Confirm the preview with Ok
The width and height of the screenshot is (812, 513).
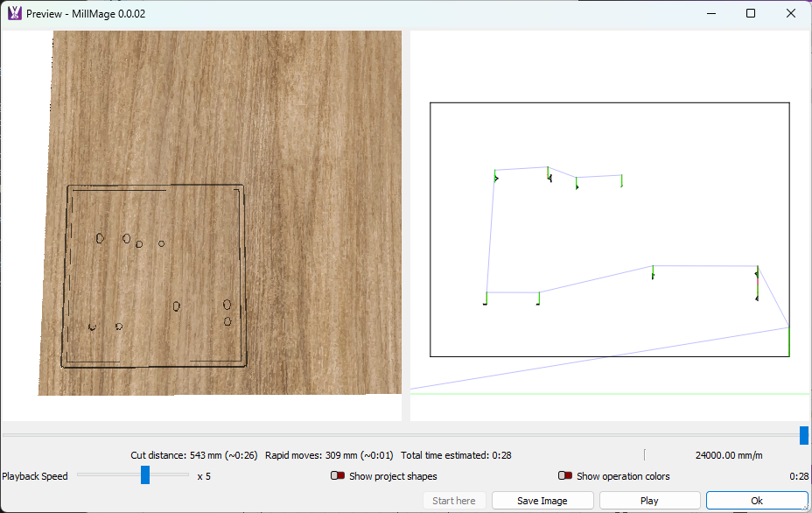coord(757,501)
